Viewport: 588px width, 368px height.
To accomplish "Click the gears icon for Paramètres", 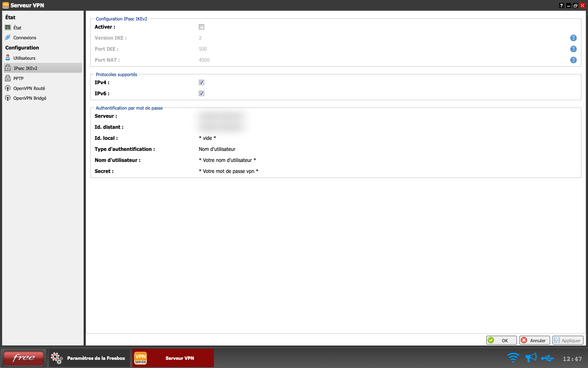I will pyautogui.click(x=57, y=358).
